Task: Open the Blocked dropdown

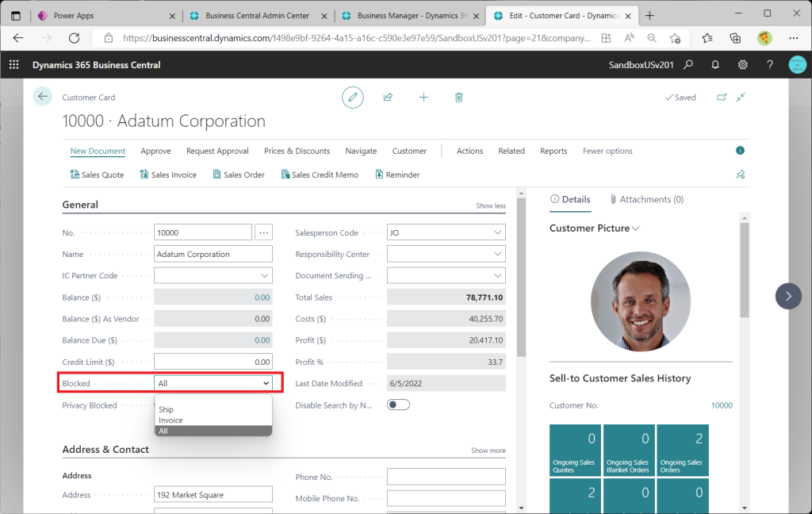Action: coord(213,383)
